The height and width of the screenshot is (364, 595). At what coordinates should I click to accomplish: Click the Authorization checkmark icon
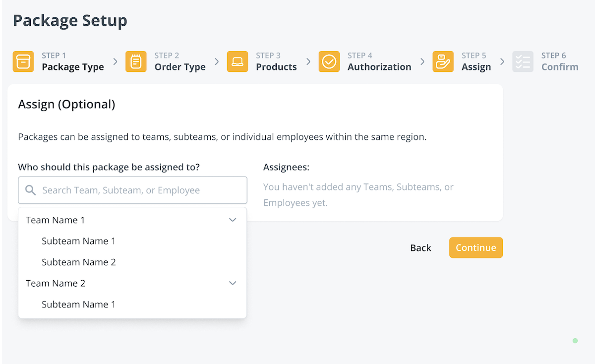(329, 62)
